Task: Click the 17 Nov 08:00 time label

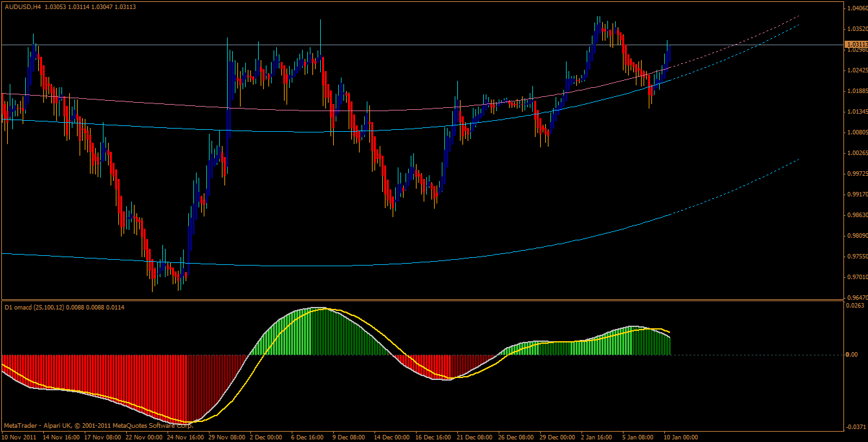Action: point(102,437)
